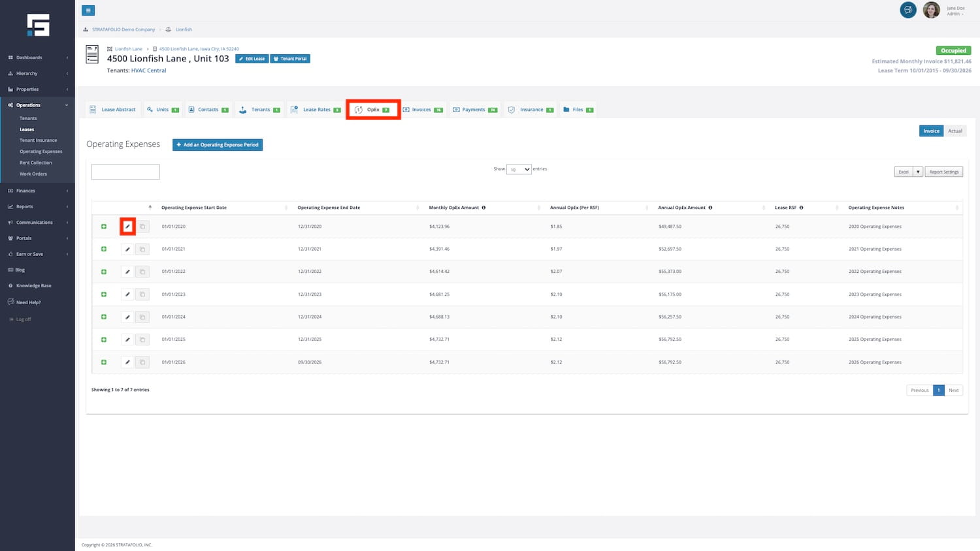Open the show entries count dropdown
The image size is (980, 551).
519,170
